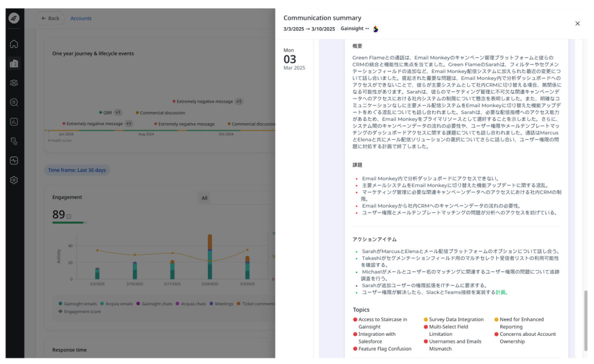Click +1 badge next to QBR

pyautogui.click(x=118, y=113)
